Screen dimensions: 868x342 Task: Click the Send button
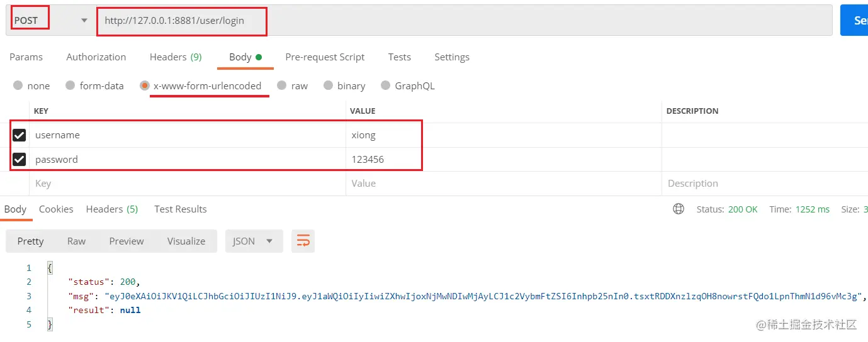pos(854,20)
